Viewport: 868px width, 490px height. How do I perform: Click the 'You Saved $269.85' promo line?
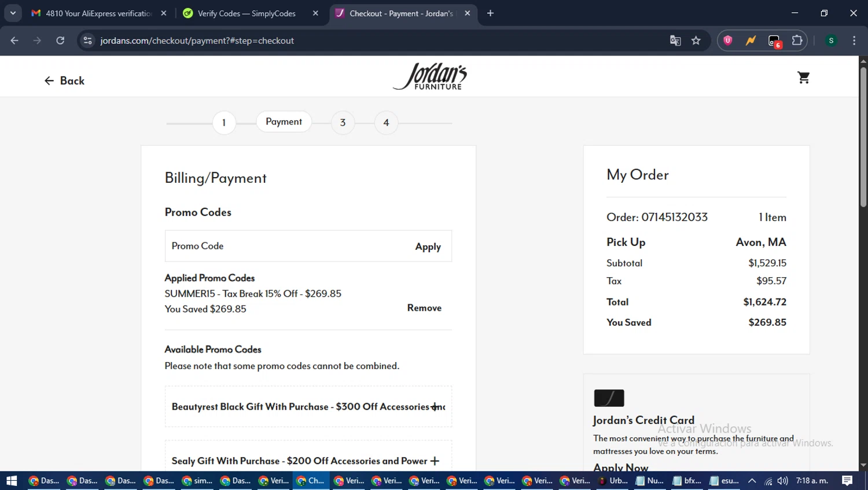tap(205, 309)
